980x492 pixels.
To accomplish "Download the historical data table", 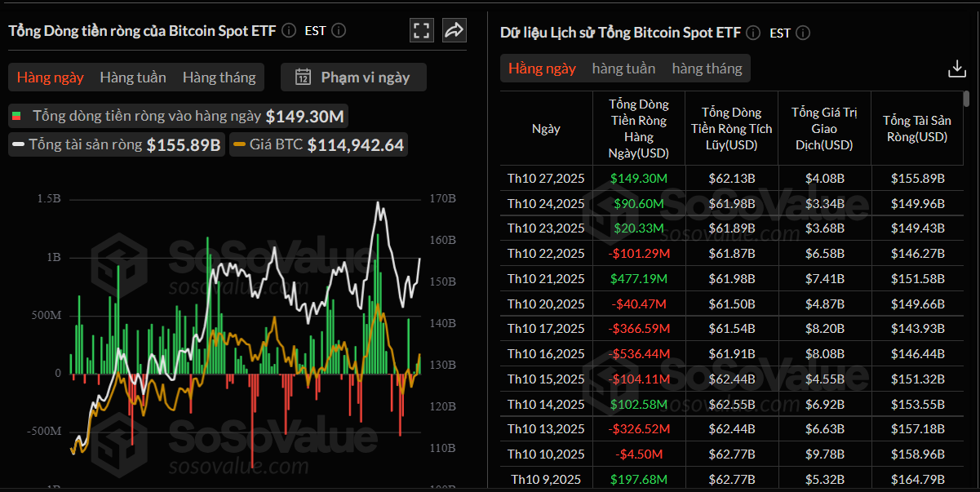I will pyautogui.click(x=957, y=69).
